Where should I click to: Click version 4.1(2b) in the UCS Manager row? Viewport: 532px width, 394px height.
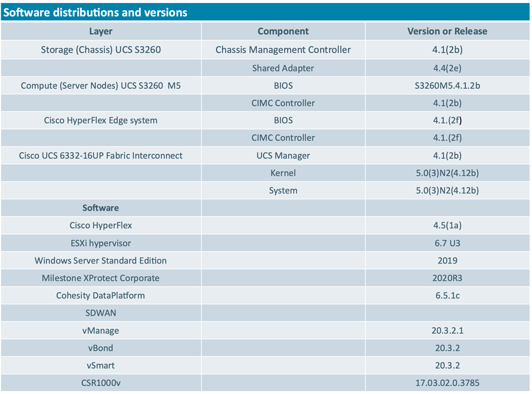[447, 156]
